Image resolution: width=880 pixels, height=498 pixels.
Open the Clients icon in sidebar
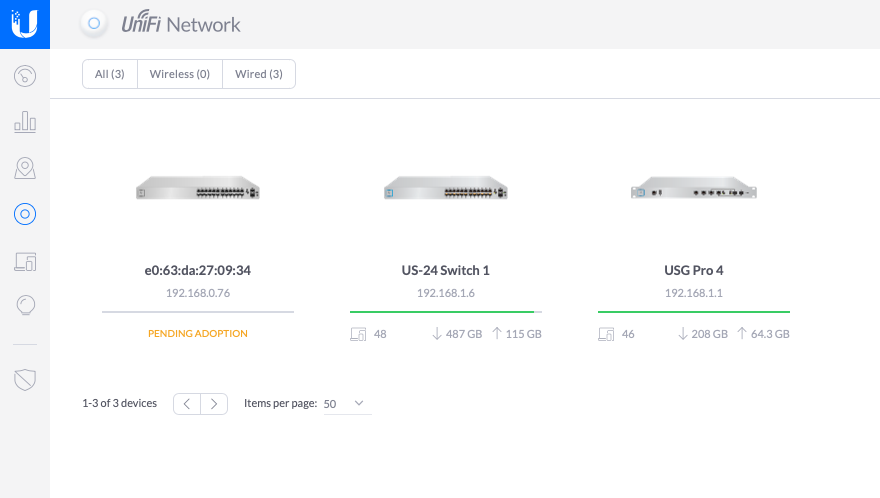coord(25,261)
